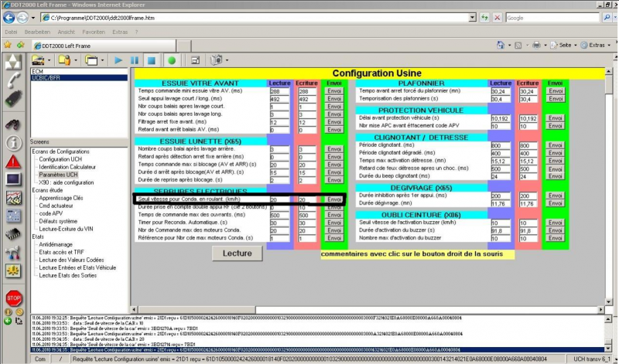Click the log panel scroll down arrow
The width and height of the screenshot is (619, 364).
coord(608,349)
